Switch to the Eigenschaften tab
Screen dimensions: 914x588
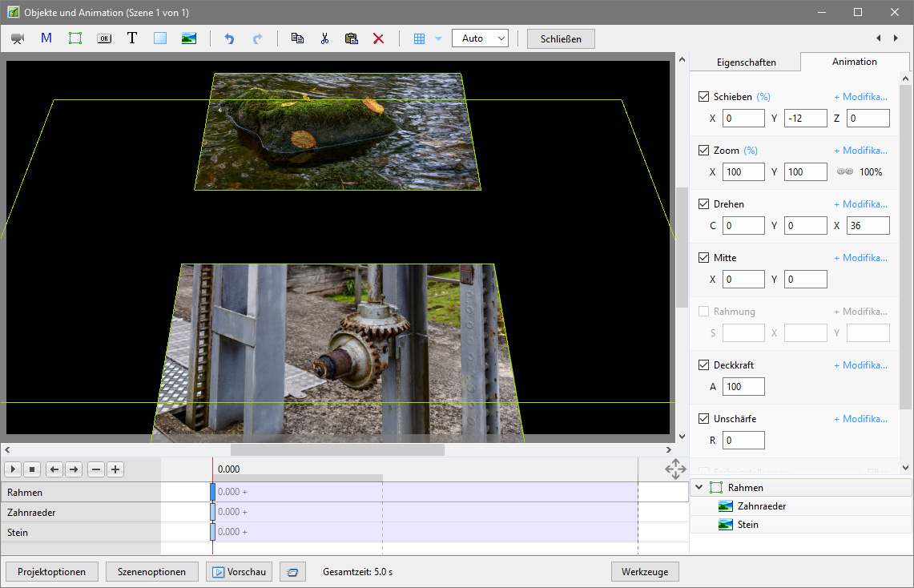click(x=746, y=62)
